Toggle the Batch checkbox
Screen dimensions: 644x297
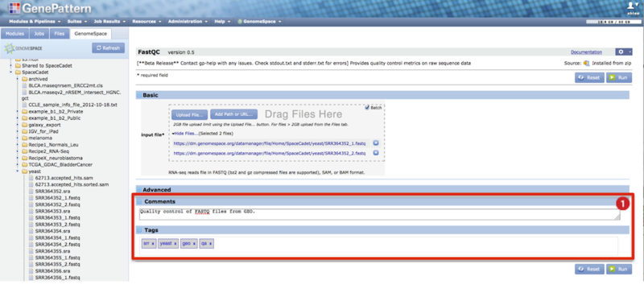tap(367, 108)
